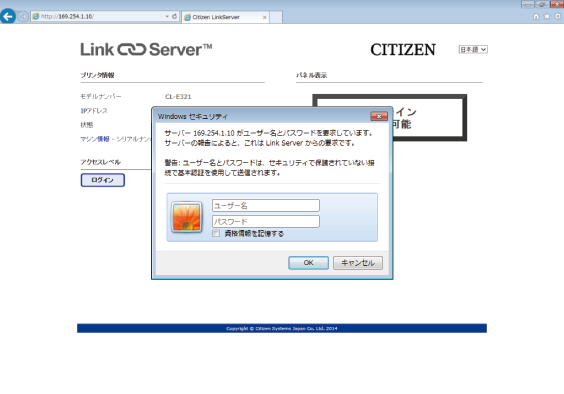Click the パネル表示 section heading
Screen dimensions: 564x394
coord(311,75)
